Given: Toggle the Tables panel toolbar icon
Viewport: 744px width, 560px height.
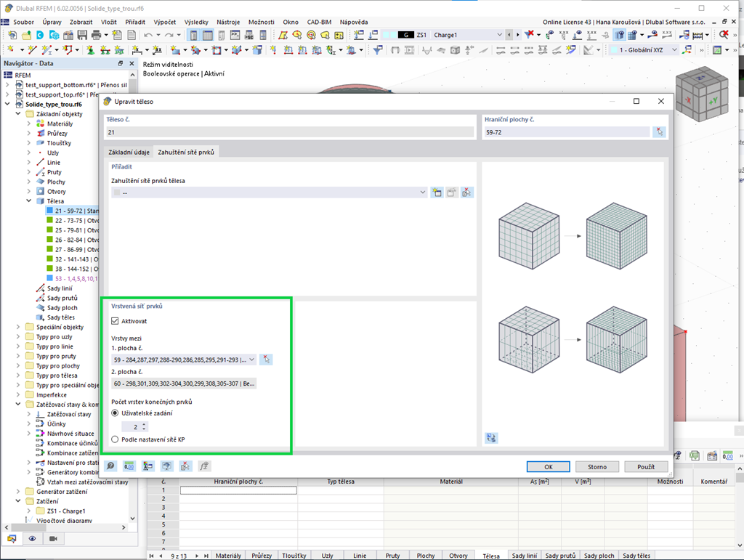Looking at the screenshot, I should [x=207, y=35].
